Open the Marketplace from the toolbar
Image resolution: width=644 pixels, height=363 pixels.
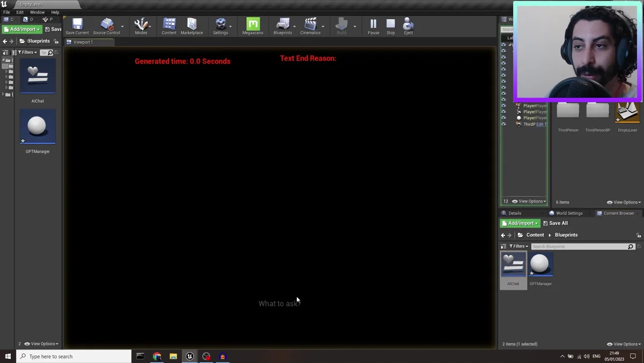192,26
